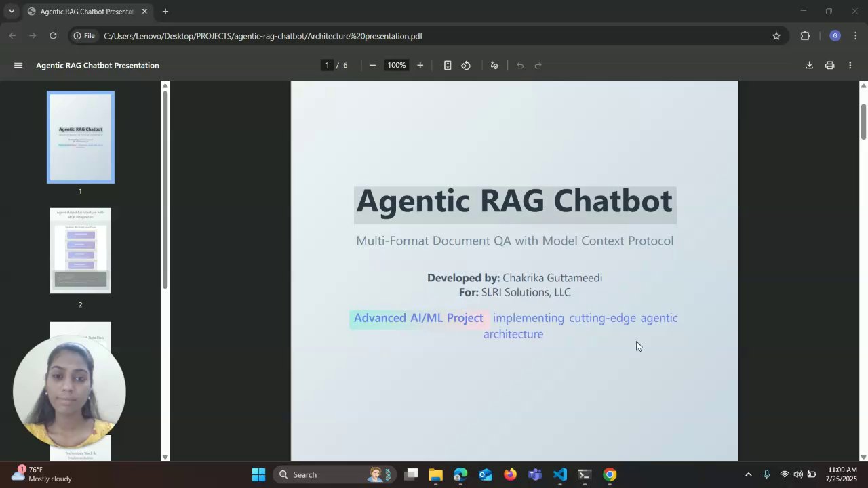This screenshot has width=868, height=488.
Task: Open the weather widget showing 76°F
Action: [x=41, y=474]
